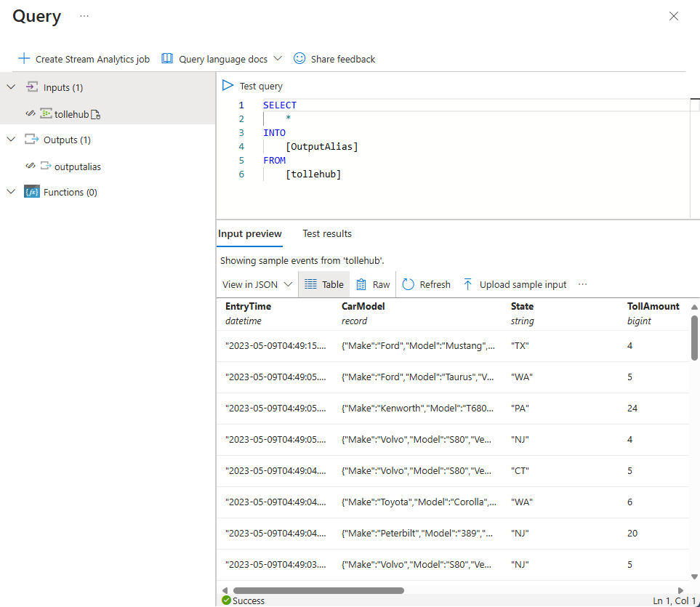The height and width of the screenshot is (607, 700).
Task: Click the Functions braces icon
Action: (x=32, y=191)
